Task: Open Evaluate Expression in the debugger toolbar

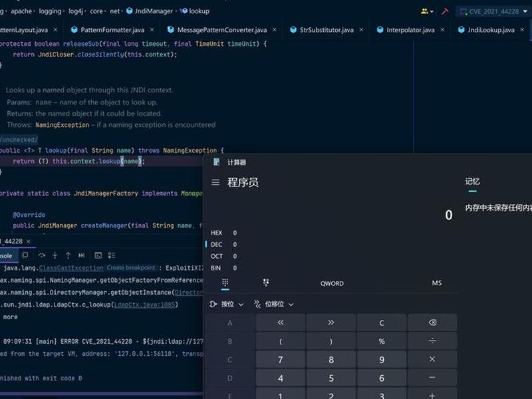Action: pyautogui.click(x=98, y=255)
